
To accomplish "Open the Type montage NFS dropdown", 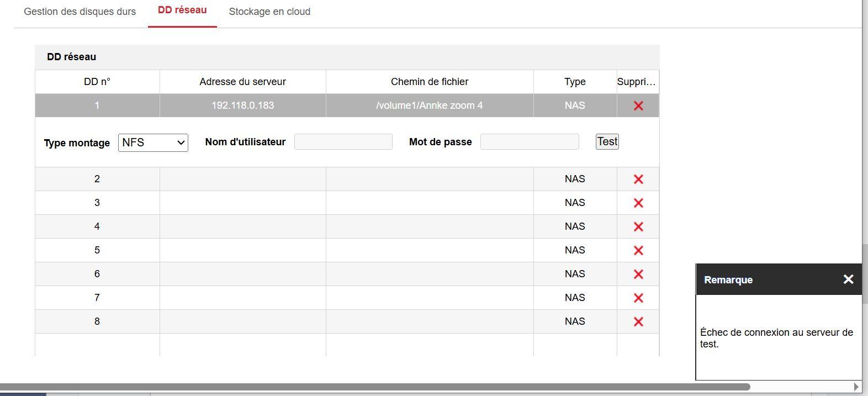I will [153, 142].
